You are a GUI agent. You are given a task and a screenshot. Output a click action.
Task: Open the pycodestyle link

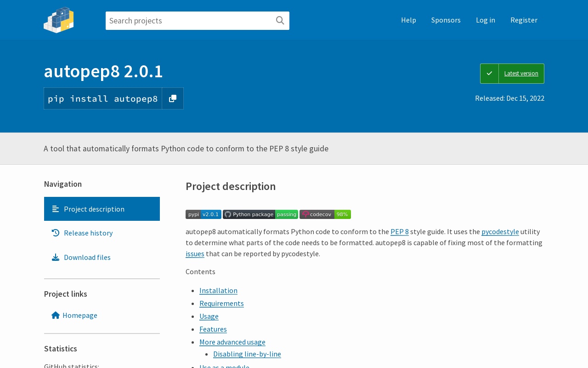tap(500, 231)
